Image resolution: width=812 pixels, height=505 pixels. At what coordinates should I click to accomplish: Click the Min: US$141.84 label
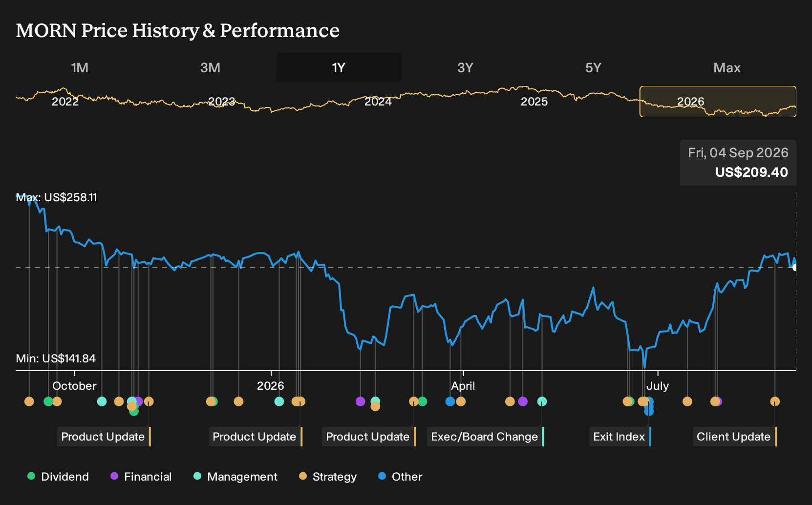pos(56,358)
